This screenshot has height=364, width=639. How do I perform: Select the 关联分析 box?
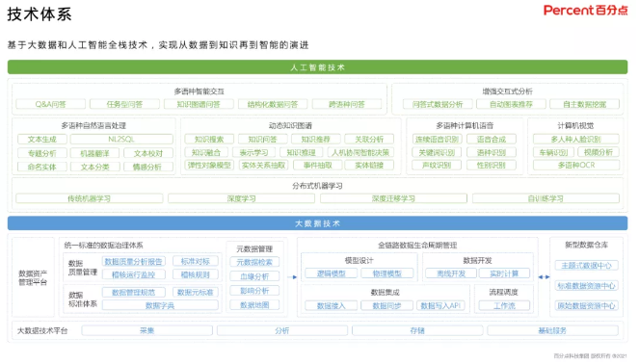coord(369,140)
